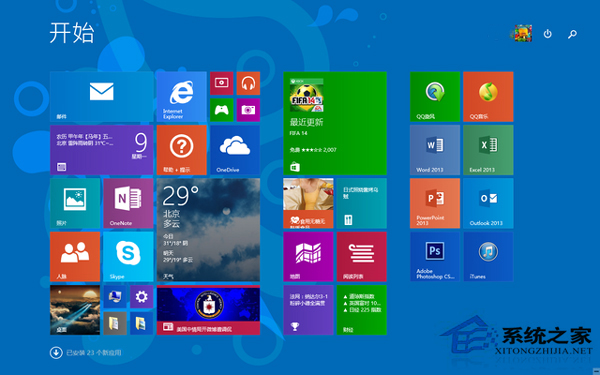
Task: Open the People tile
Action: pyautogui.click(x=75, y=257)
